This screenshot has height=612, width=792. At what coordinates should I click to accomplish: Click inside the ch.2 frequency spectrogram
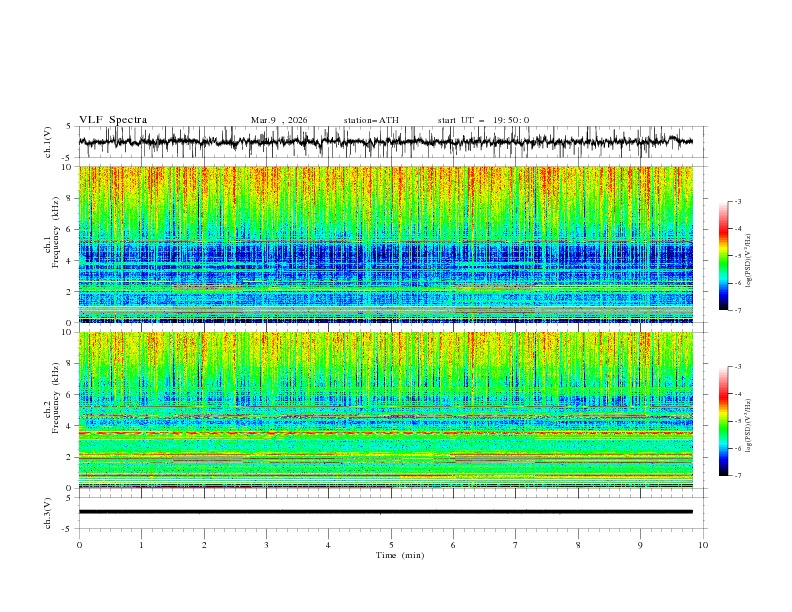click(386, 410)
